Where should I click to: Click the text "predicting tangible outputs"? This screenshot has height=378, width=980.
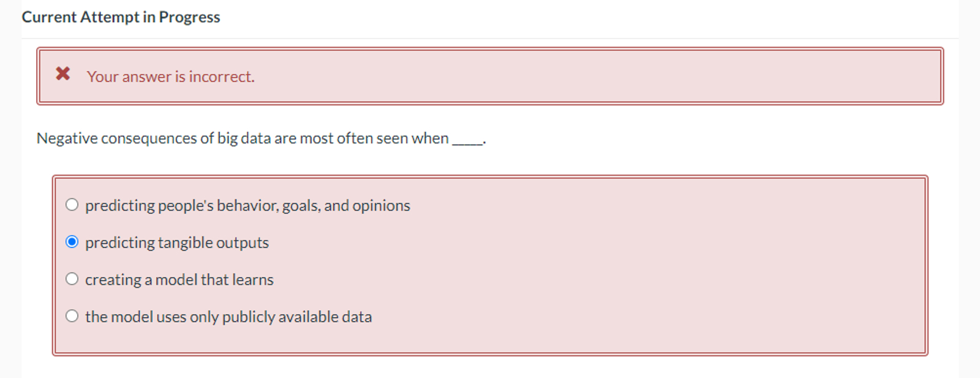coord(177,242)
